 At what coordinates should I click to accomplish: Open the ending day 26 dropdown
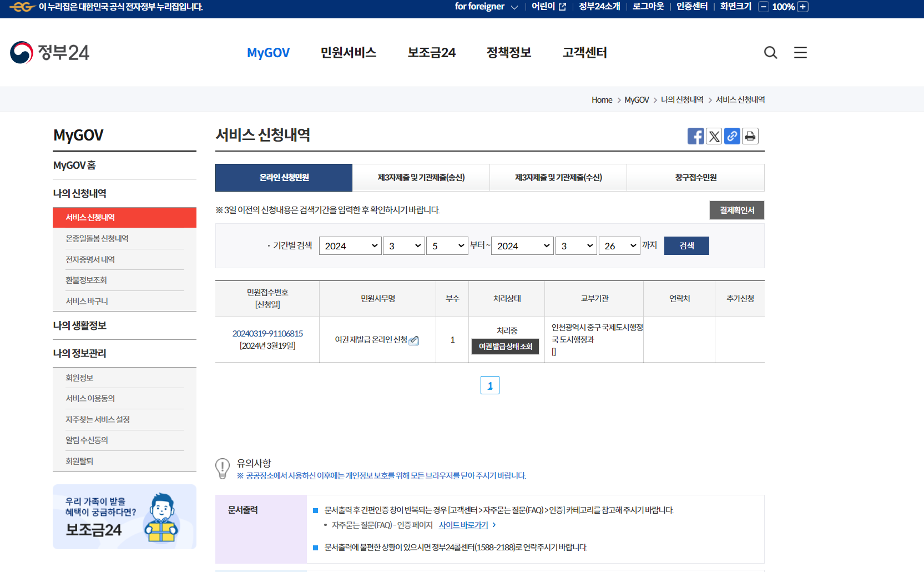coord(619,245)
